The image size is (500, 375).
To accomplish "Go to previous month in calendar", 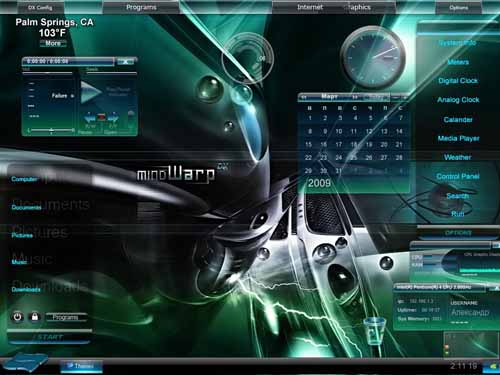I will (x=304, y=97).
